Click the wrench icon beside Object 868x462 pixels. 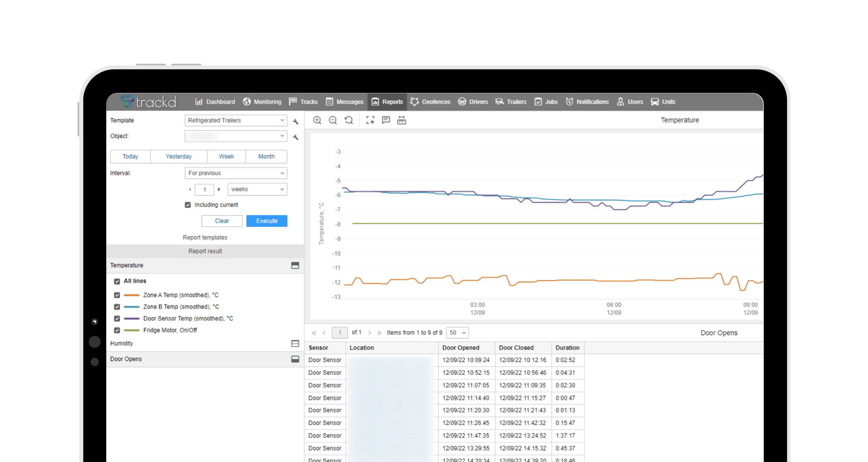pos(295,137)
